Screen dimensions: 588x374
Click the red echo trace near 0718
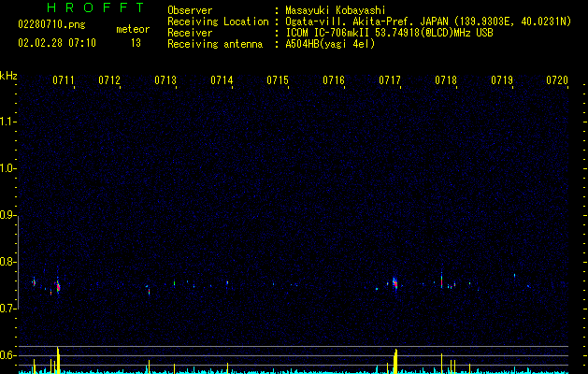442,280
